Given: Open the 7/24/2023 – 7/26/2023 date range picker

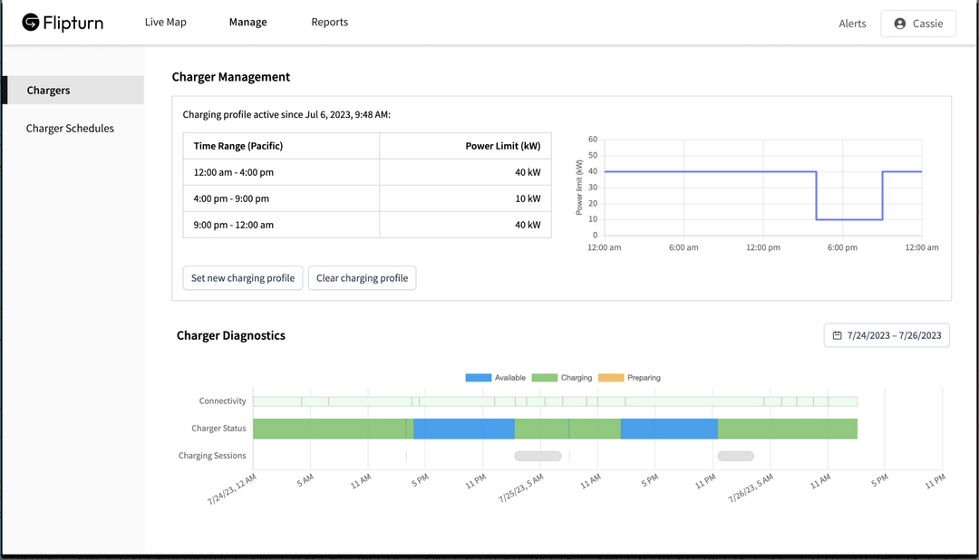Looking at the screenshot, I should 887,335.
